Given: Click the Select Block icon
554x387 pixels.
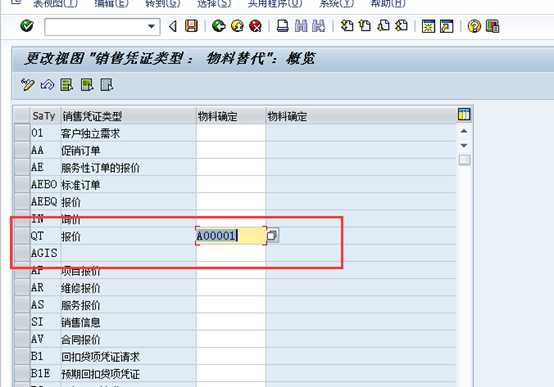Looking at the screenshot, I should click(x=87, y=85).
